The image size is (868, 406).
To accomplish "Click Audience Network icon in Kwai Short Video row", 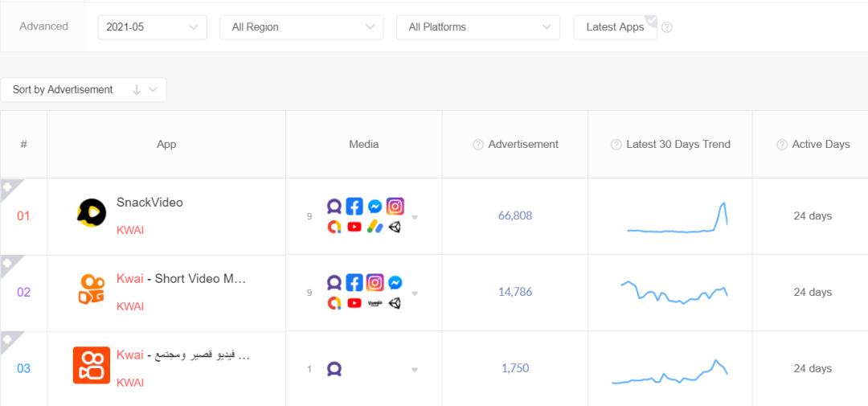I will pos(334,283).
